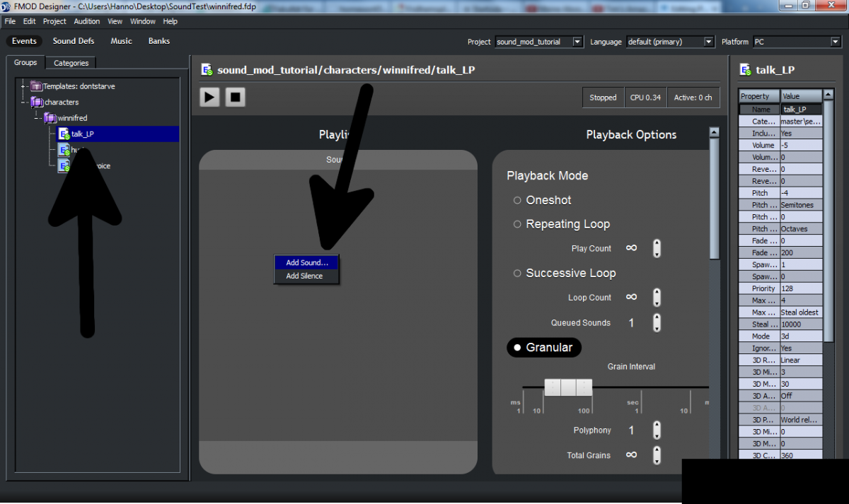Select the Successive Loop playback mode
Viewport: 849px width, 504px height.
(x=517, y=274)
